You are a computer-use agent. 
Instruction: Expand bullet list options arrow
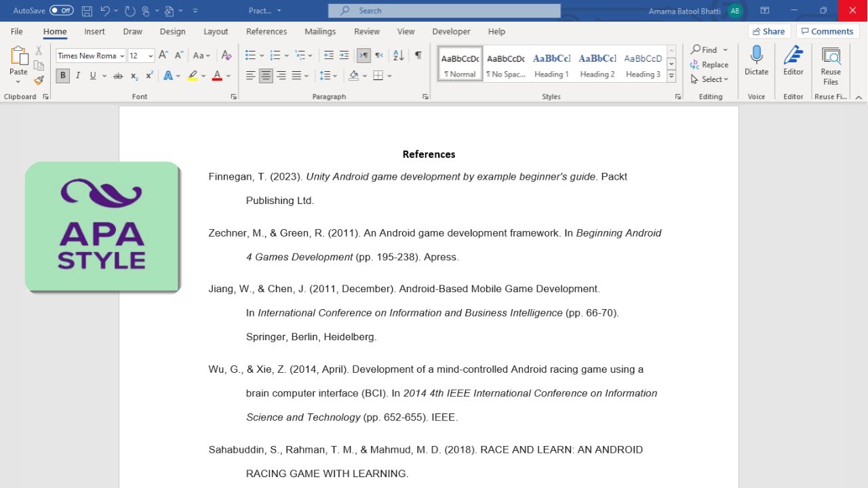point(262,56)
